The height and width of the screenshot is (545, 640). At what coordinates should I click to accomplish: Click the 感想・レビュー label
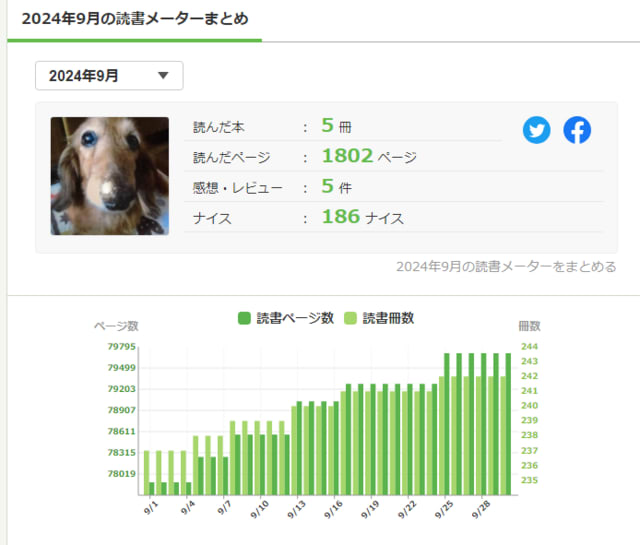[237, 188]
